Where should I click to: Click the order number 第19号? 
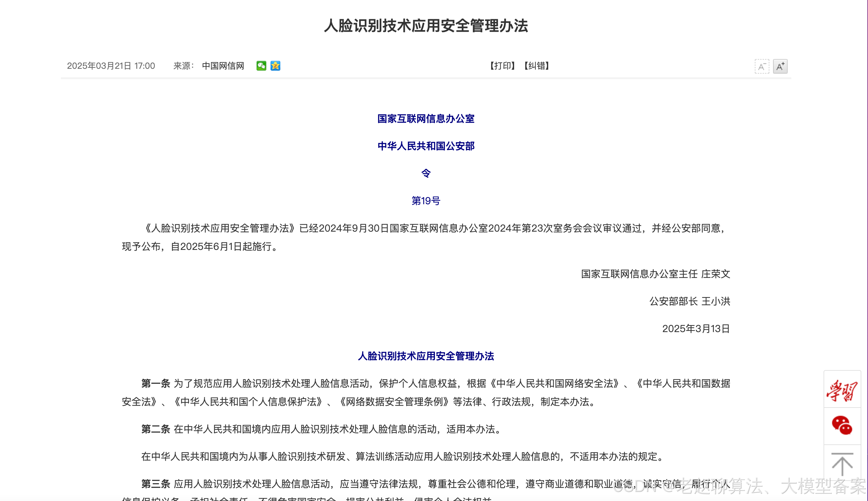pyautogui.click(x=426, y=201)
